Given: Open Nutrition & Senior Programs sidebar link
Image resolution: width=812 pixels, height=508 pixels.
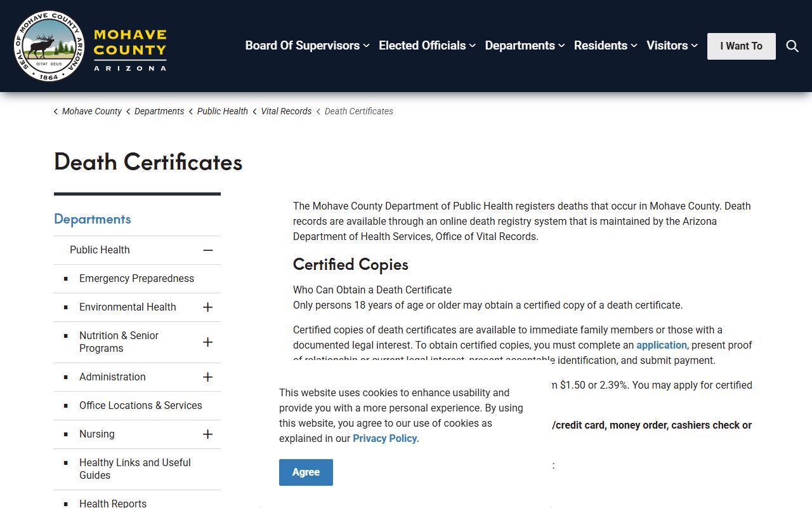Looking at the screenshot, I should [119, 342].
